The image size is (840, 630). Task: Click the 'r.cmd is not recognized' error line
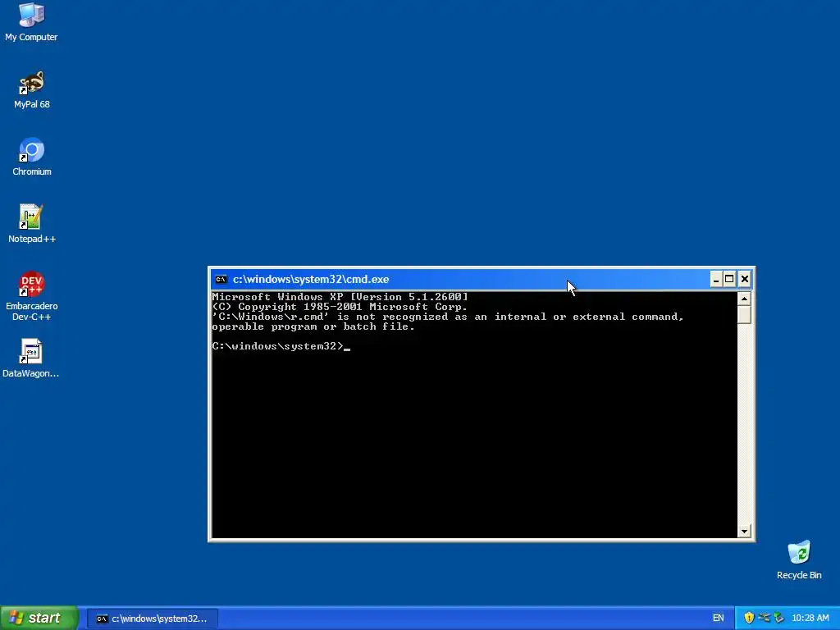click(448, 317)
